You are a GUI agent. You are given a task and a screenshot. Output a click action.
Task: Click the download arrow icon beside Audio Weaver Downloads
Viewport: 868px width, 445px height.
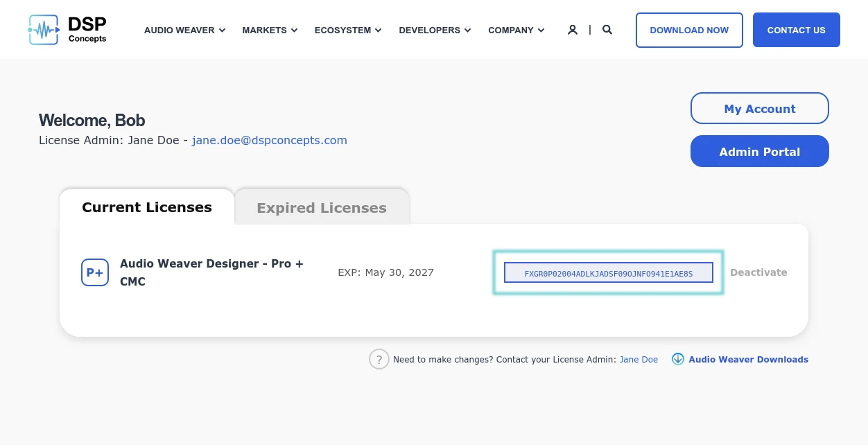(x=678, y=359)
